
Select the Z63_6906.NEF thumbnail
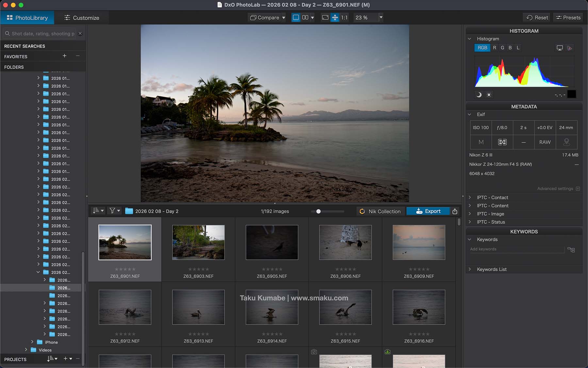coord(345,242)
